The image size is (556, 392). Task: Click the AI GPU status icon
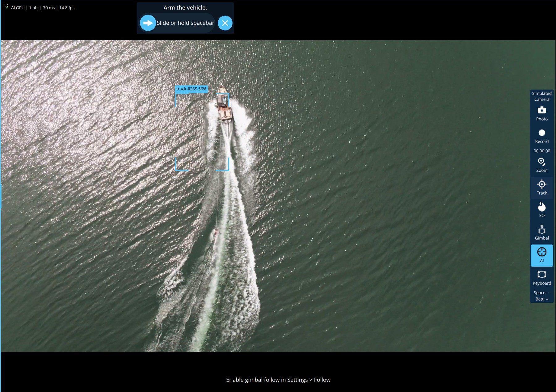coord(6,6)
